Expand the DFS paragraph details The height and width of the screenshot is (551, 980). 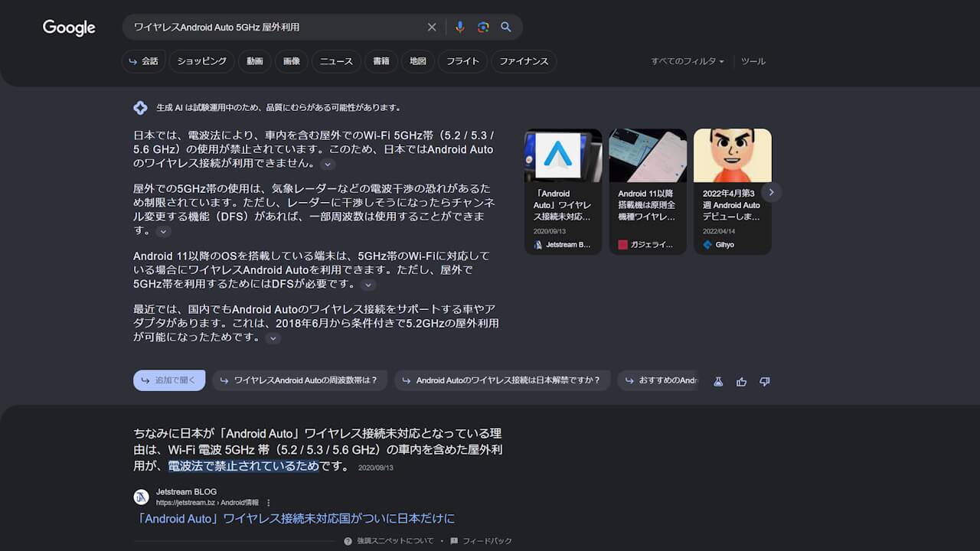[x=163, y=231]
